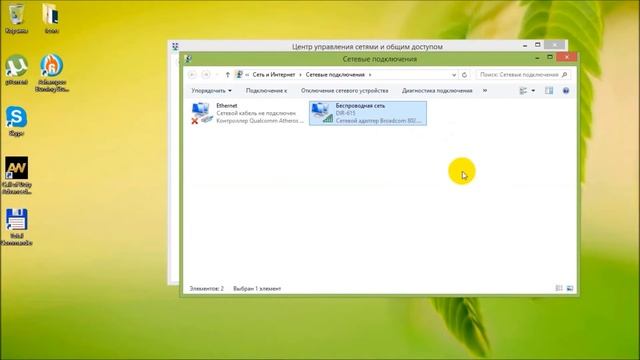Close the Центр управления сетями window
Image resolution: width=640 pixels, height=360 pixels.
point(554,45)
